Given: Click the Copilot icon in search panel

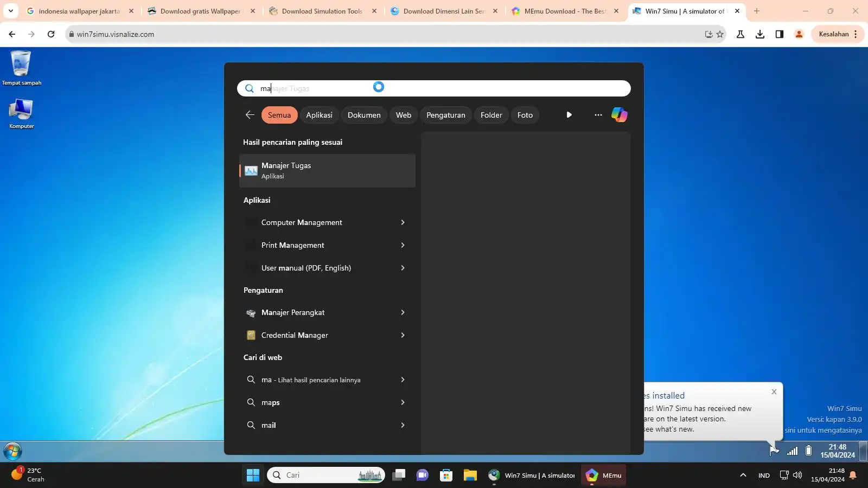Looking at the screenshot, I should [x=619, y=115].
